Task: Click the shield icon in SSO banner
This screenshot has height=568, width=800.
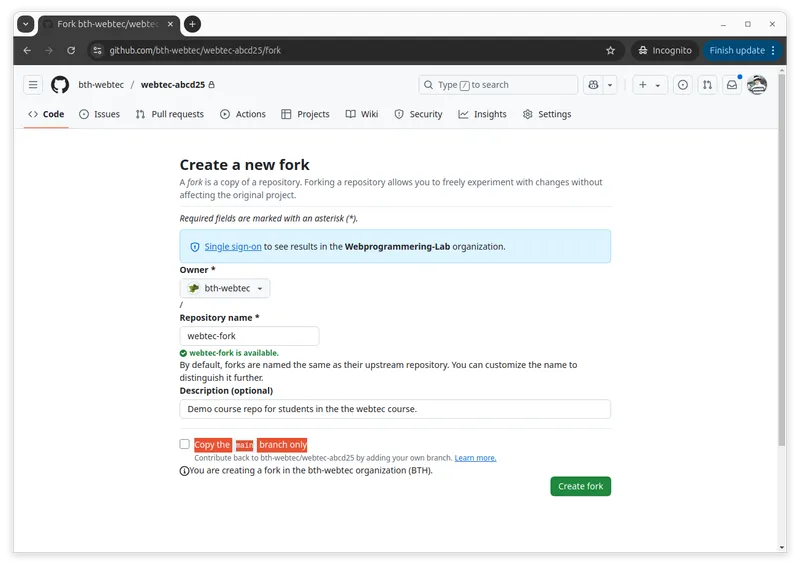Action: point(195,247)
